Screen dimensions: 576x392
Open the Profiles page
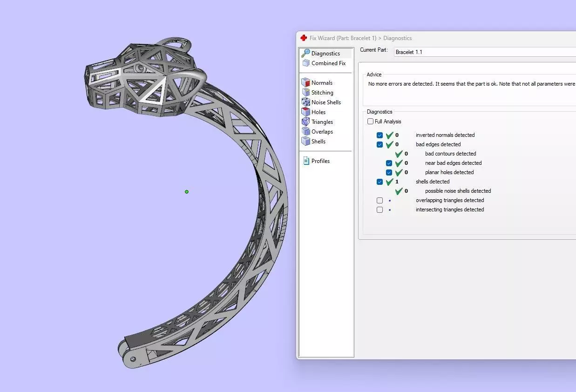tap(320, 161)
